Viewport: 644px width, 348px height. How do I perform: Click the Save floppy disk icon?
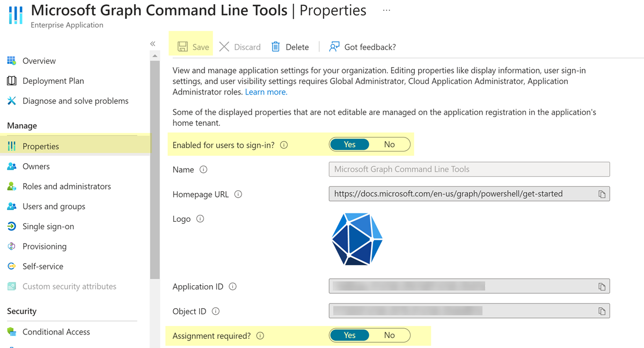coord(182,47)
